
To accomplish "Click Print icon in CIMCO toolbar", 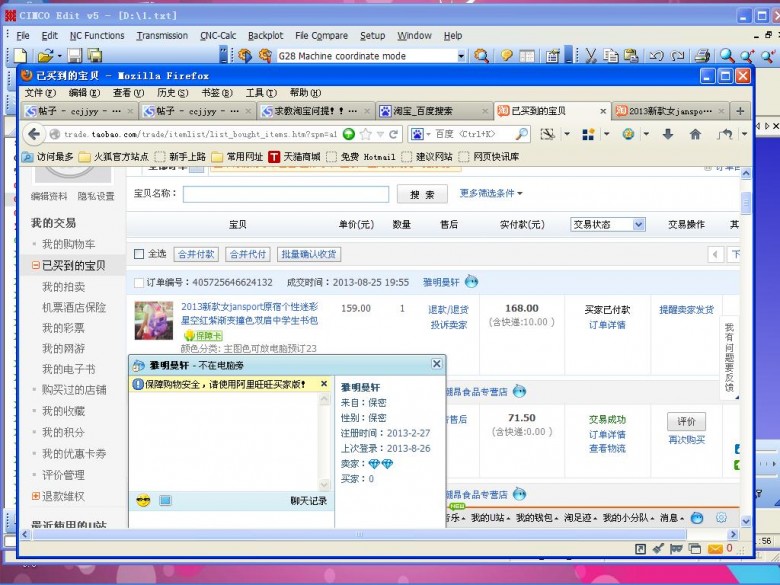I will point(702,55).
